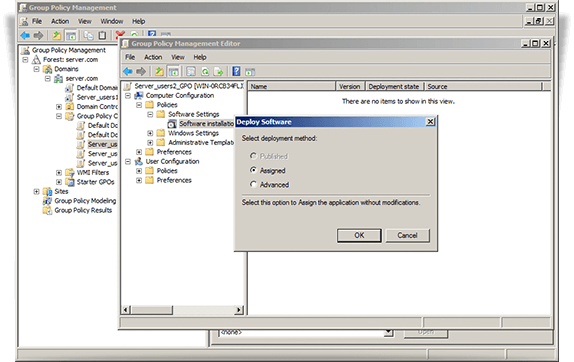This screenshot has width=574, height=362.
Task: Click Editor tree horizontal scrollbar track
Action: (x=204, y=310)
